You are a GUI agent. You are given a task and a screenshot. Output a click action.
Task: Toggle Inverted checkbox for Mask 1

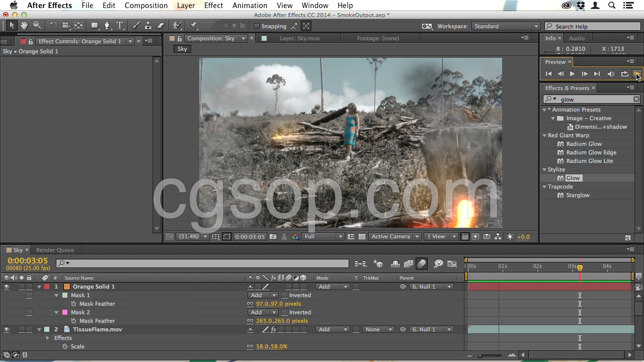pos(285,296)
